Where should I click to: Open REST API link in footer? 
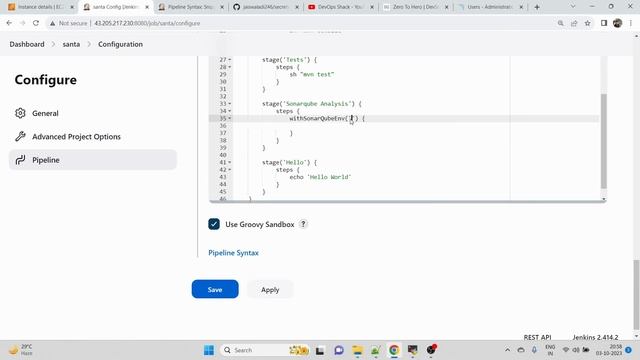click(537, 337)
